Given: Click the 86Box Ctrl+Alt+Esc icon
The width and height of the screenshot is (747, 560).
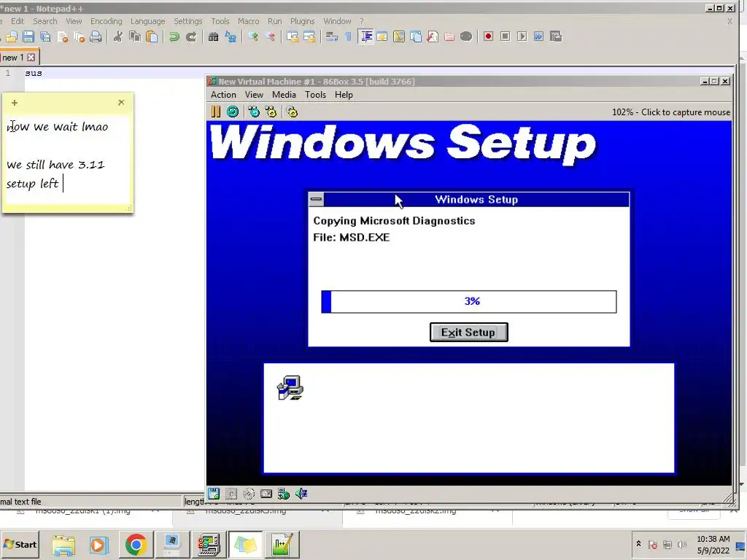Looking at the screenshot, I should [271, 112].
